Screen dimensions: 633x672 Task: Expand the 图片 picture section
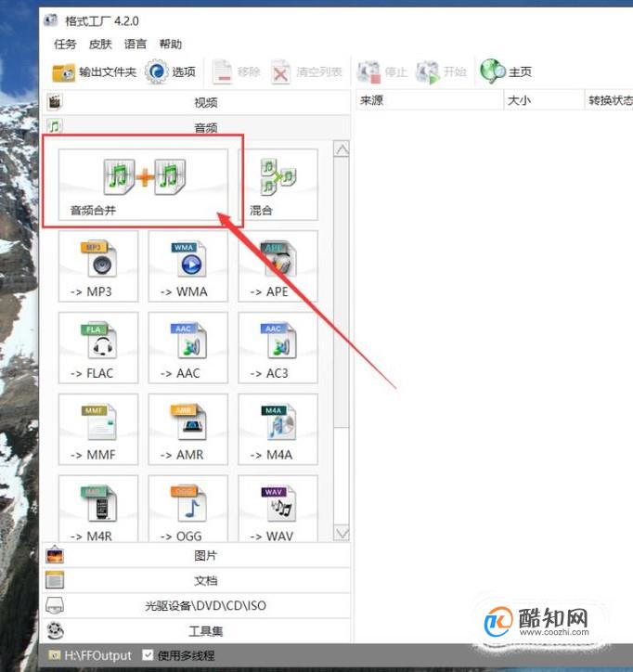[196, 556]
